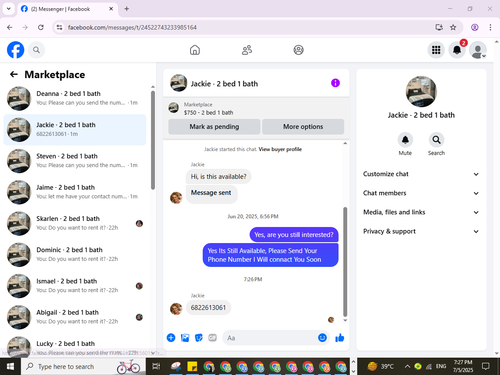Click the conversation messages scrollbar
Screen dimensions: 500x375
coord(345,262)
